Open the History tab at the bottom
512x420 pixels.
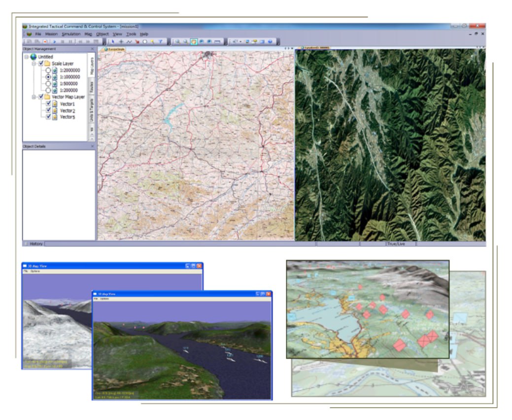[36, 244]
